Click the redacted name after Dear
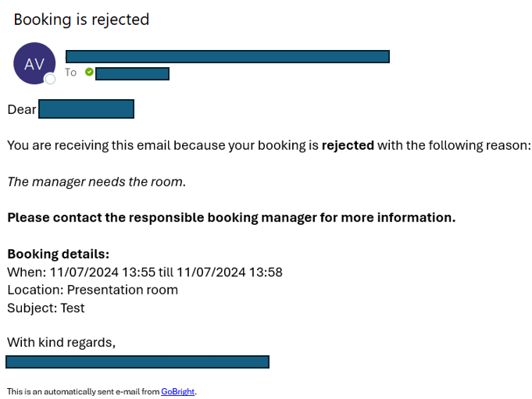532x399 pixels. (x=86, y=109)
